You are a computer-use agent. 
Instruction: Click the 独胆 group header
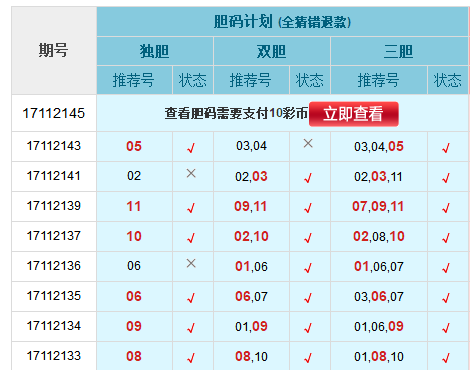click(x=154, y=51)
